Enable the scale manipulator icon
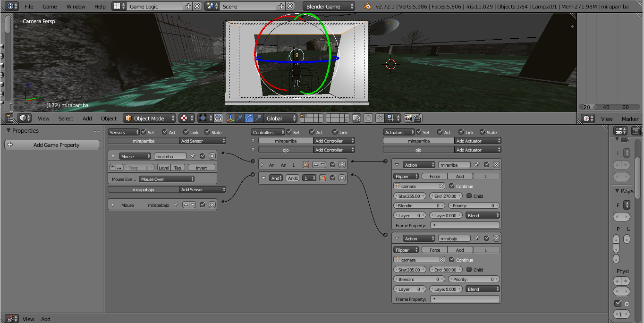 [258, 118]
